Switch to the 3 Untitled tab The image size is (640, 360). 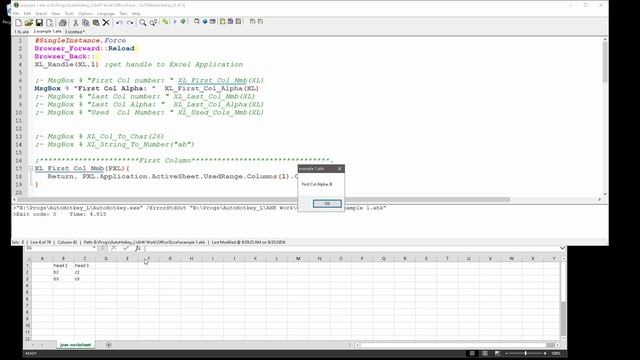point(75,31)
